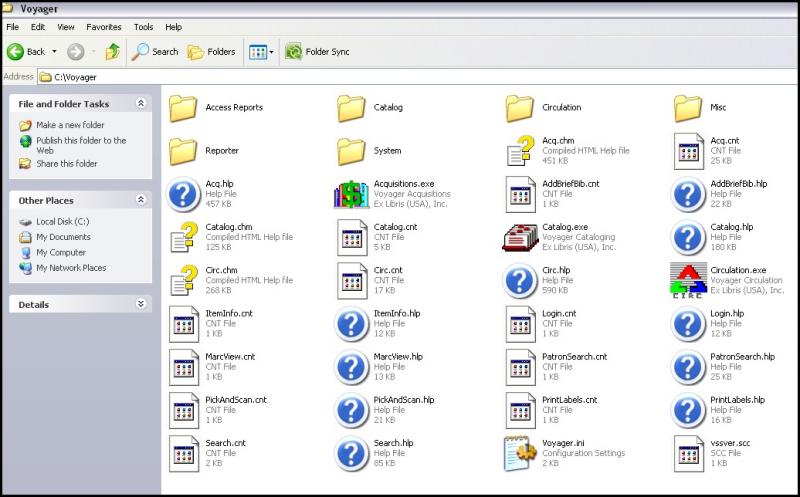Select the PrintLabels.hlp help icon

(688, 410)
